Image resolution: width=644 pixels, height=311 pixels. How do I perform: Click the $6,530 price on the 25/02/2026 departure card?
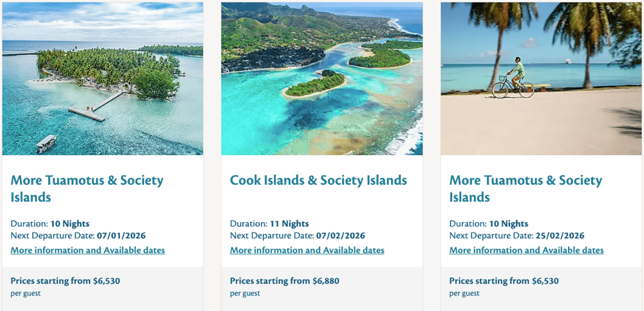(544, 281)
